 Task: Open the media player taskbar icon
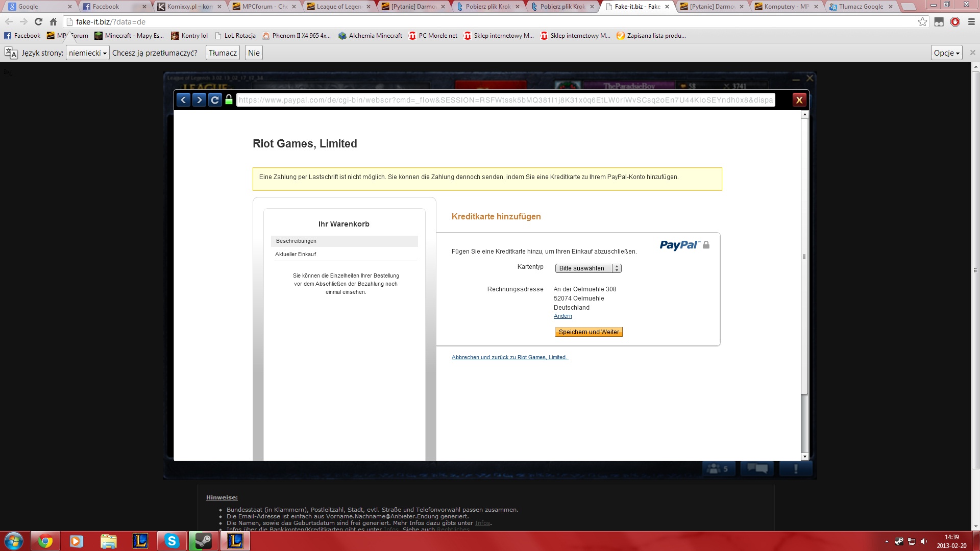pyautogui.click(x=77, y=541)
